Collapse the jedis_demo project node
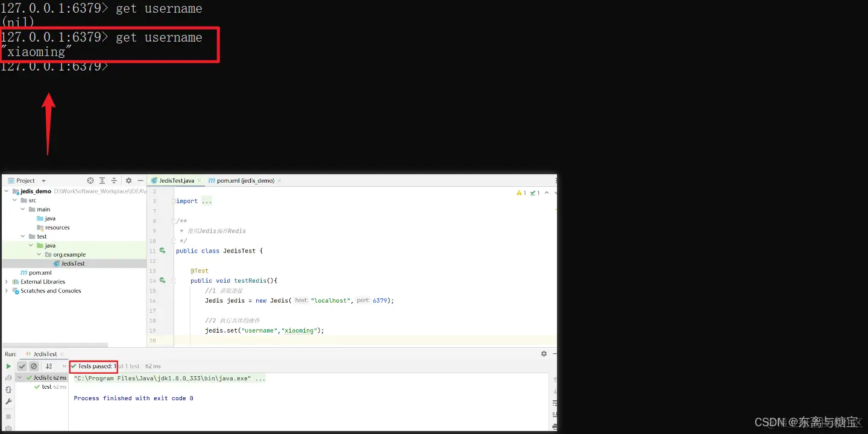The height and width of the screenshot is (434, 868). [x=7, y=191]
